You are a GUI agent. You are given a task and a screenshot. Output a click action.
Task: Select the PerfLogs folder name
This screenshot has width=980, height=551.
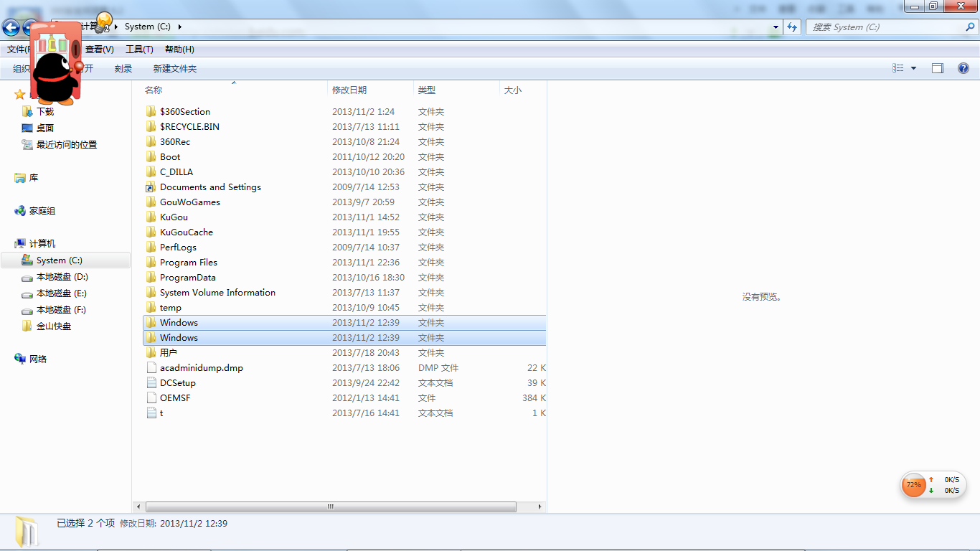tap(178, 247)
